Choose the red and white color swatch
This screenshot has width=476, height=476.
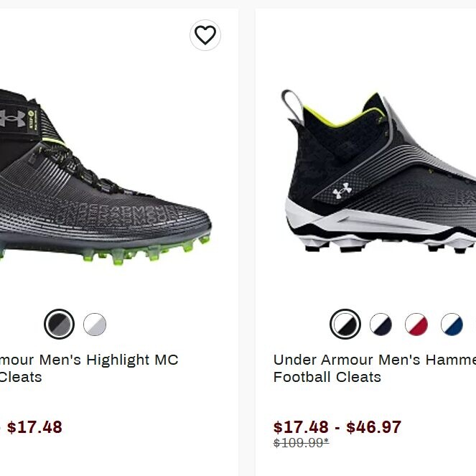[416, 325]
